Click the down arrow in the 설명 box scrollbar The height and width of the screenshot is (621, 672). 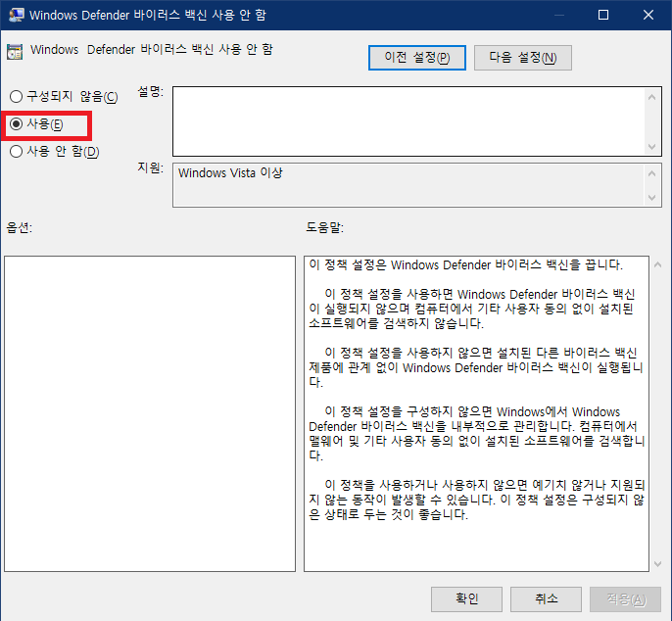pyautogui.click(x=651, y=147)
